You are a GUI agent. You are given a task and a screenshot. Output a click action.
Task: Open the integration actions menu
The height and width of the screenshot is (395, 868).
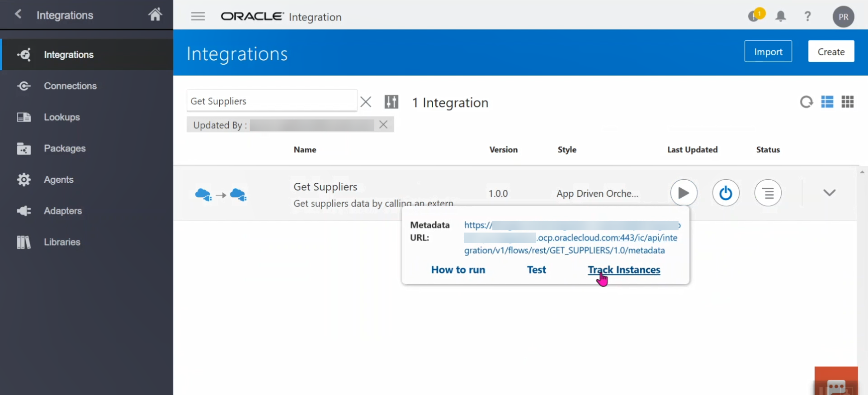click(768, 193)
